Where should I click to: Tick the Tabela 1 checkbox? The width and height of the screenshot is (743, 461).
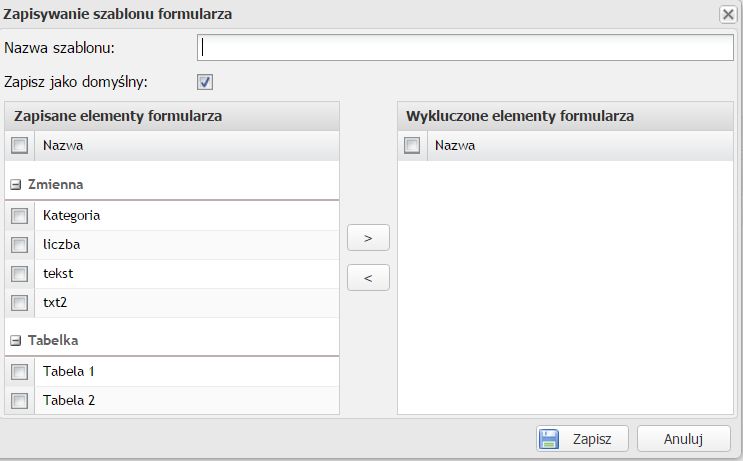[x=20, y=372]
